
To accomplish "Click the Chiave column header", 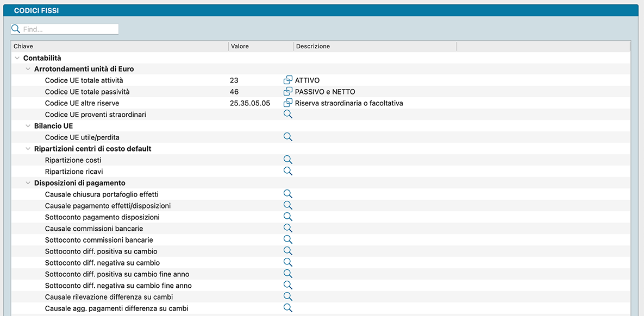I will coord(120,47).
